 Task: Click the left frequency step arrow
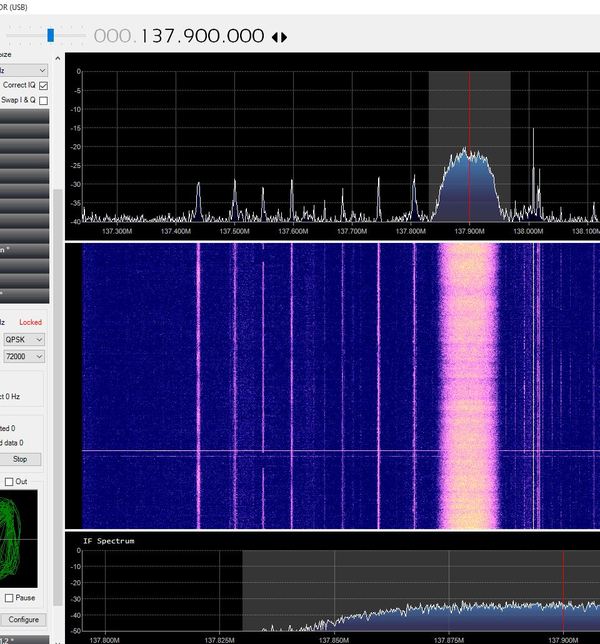pyautogui.click(x=275, y=37)
